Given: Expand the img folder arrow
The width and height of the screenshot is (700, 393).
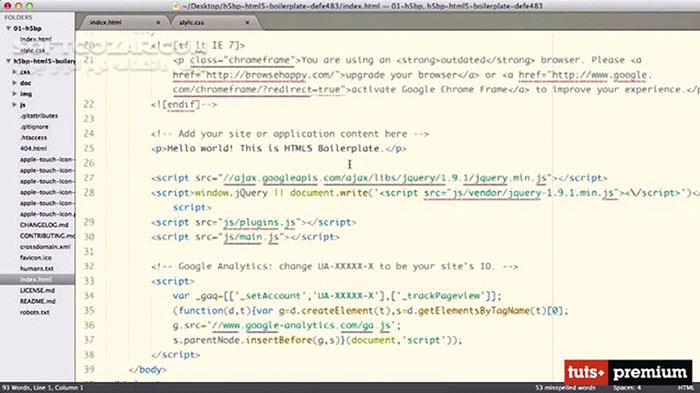Looking at the screenshot, I should [x=14, y=94].
